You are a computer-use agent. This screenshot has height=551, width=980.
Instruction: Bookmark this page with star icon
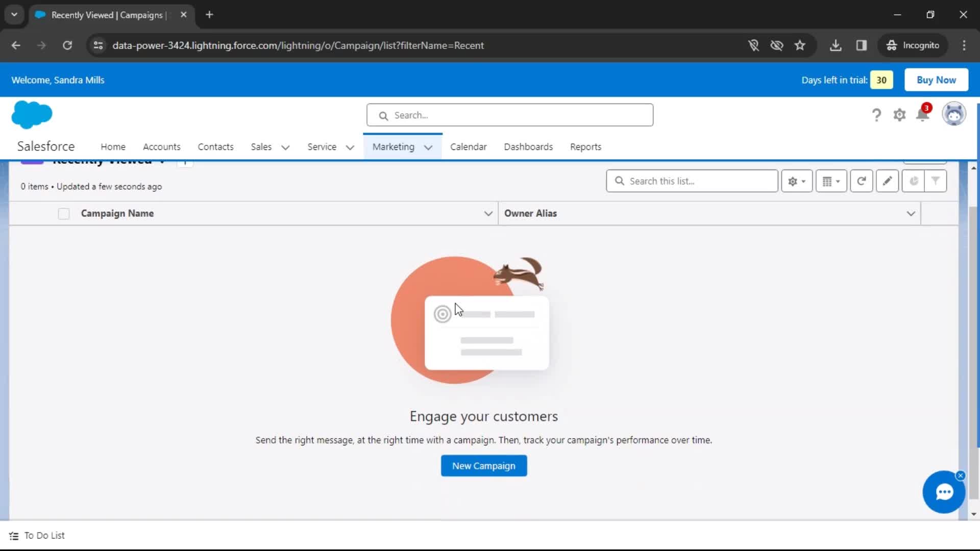(x=800, y=45)
